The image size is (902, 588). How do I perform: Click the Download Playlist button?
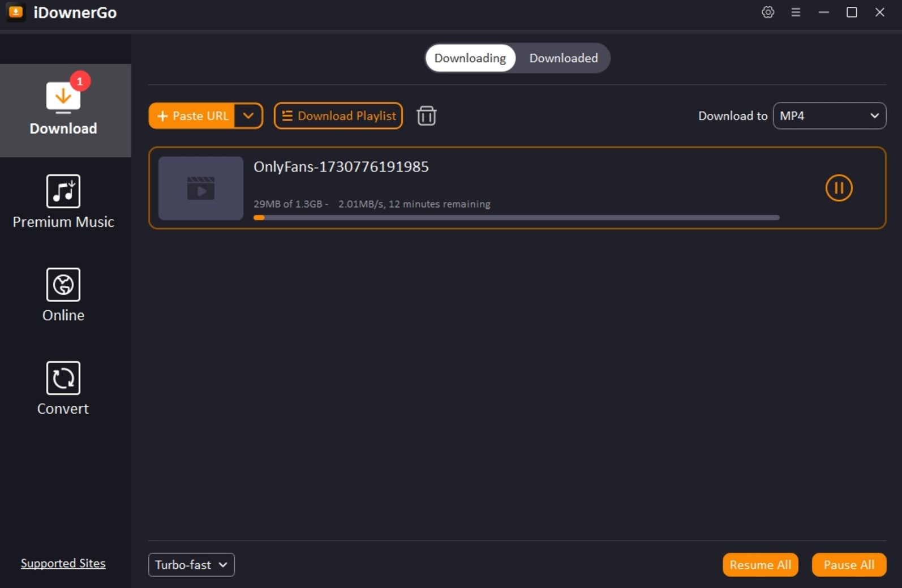tap(338, 116)
